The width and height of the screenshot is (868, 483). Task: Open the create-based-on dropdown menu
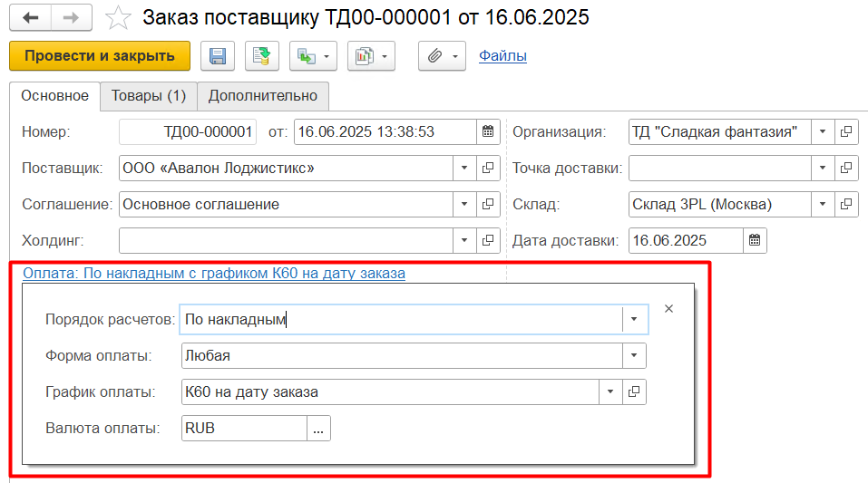pyautogui.click(x=313, y=56)
